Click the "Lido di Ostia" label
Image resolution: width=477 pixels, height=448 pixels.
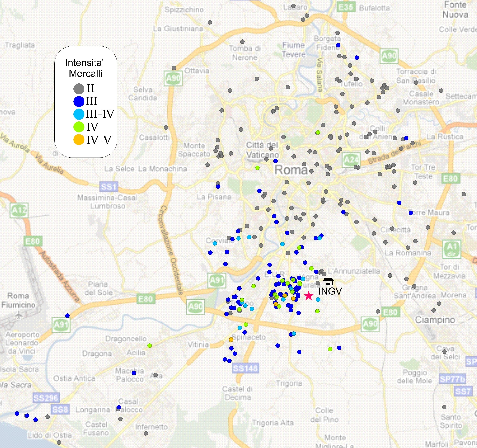[50, 435]
